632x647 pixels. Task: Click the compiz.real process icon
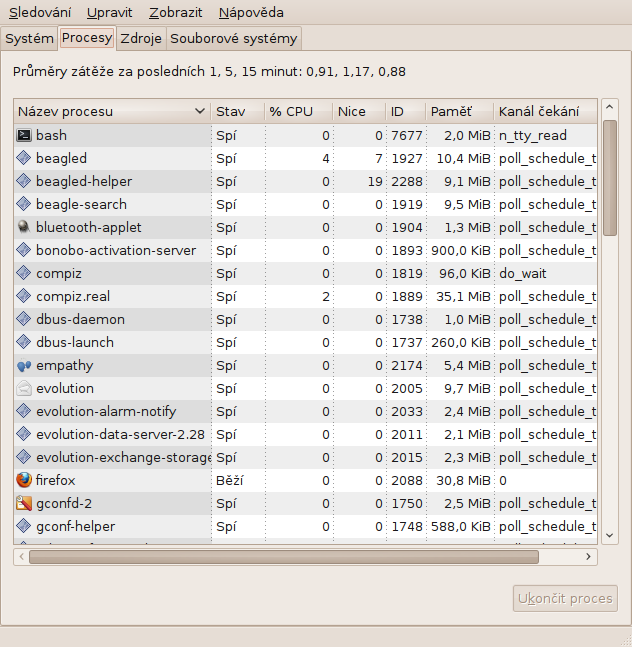coord(24,296)
